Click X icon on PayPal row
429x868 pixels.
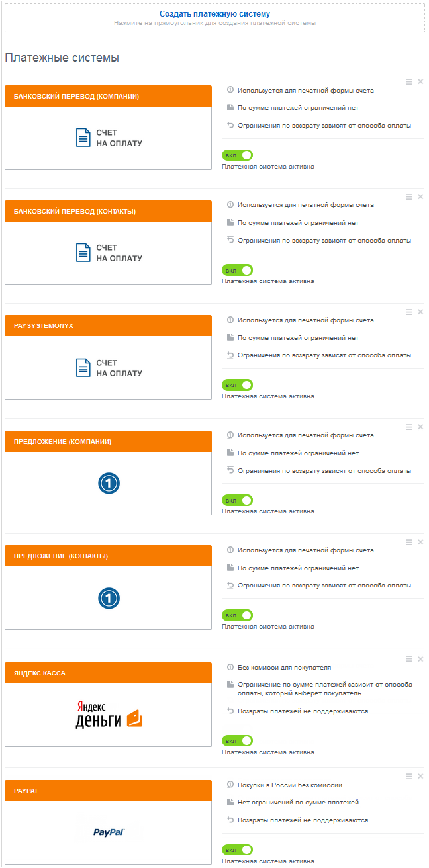click(x=420, y=777)
